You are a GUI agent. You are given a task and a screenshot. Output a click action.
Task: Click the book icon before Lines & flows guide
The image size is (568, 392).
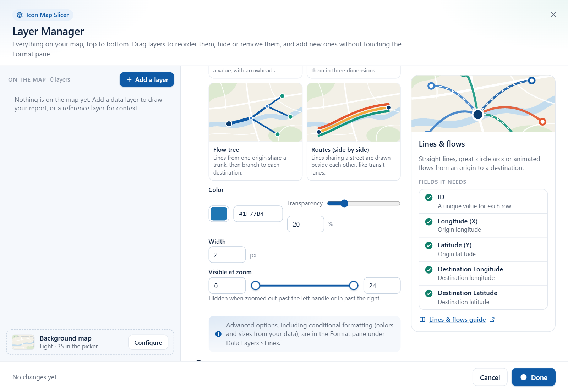coord(422,320)
